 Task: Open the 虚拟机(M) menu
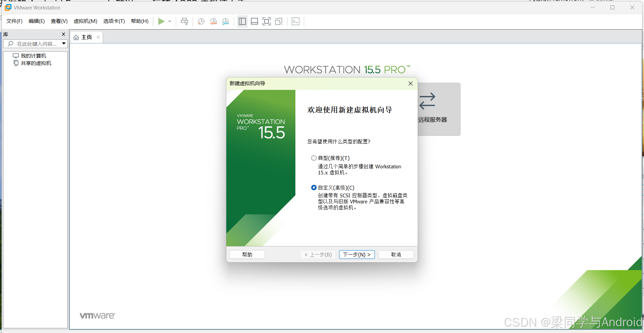click(x=86, y=21)
